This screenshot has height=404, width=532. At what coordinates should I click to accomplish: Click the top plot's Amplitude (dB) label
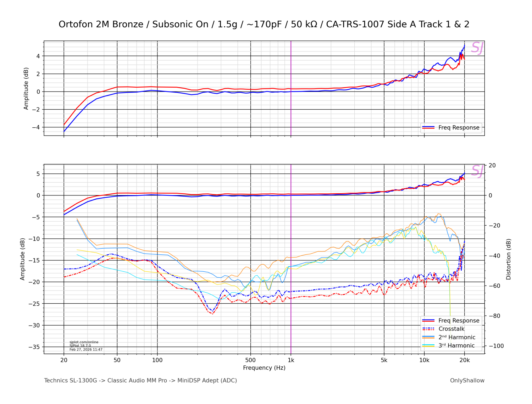click(26, 88)
